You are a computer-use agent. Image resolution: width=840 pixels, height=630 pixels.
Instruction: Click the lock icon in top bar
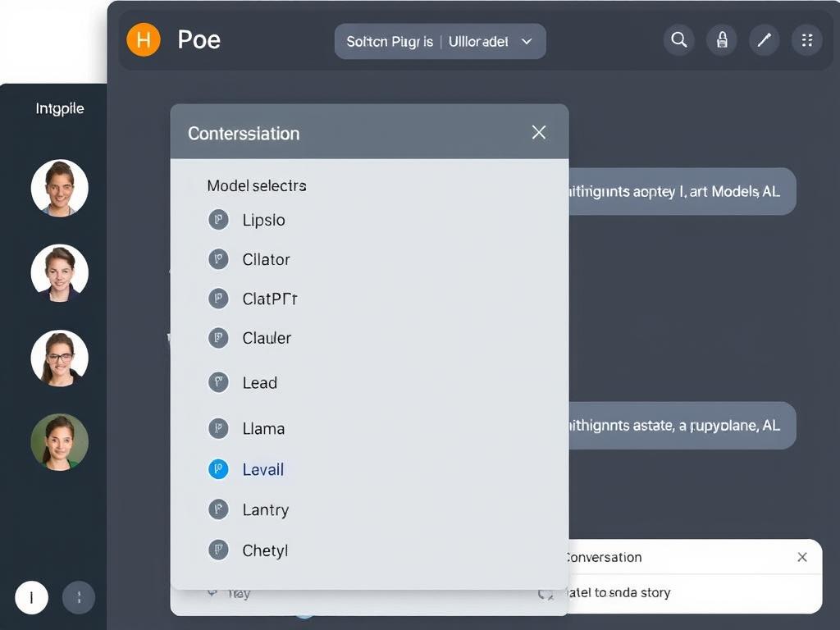[722, 39]
